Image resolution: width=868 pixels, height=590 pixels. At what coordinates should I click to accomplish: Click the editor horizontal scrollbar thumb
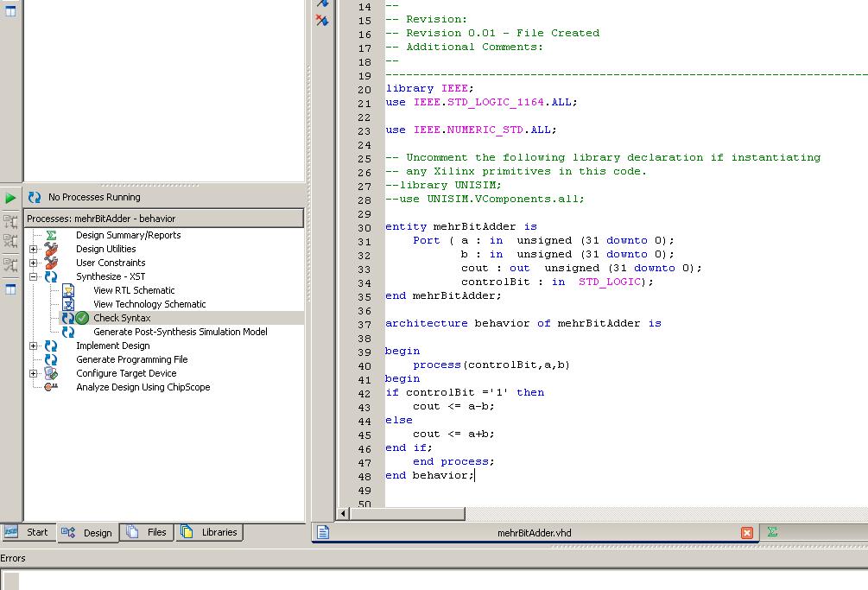(407, 514)
